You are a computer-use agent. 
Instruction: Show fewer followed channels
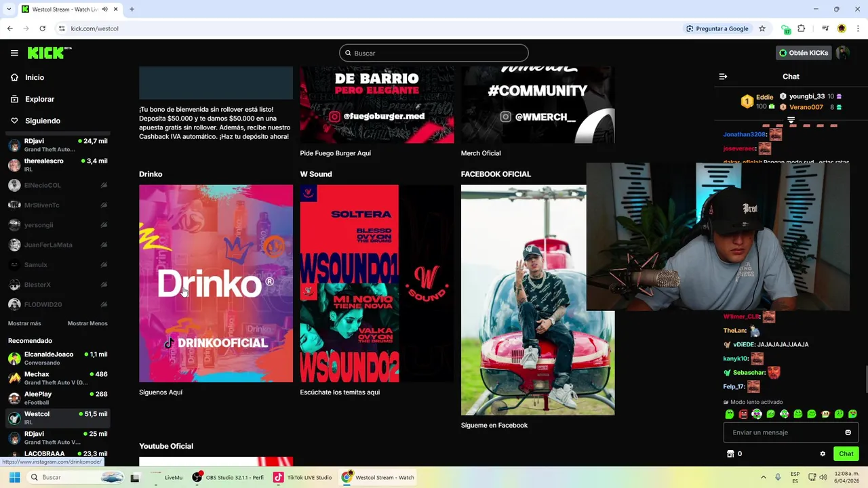coord(87,323)
